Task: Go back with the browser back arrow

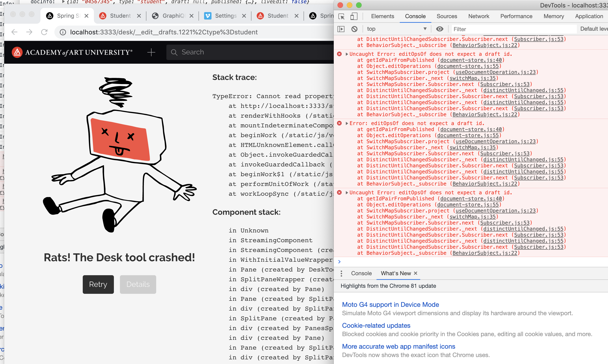Action: click(x=15, y=32)
